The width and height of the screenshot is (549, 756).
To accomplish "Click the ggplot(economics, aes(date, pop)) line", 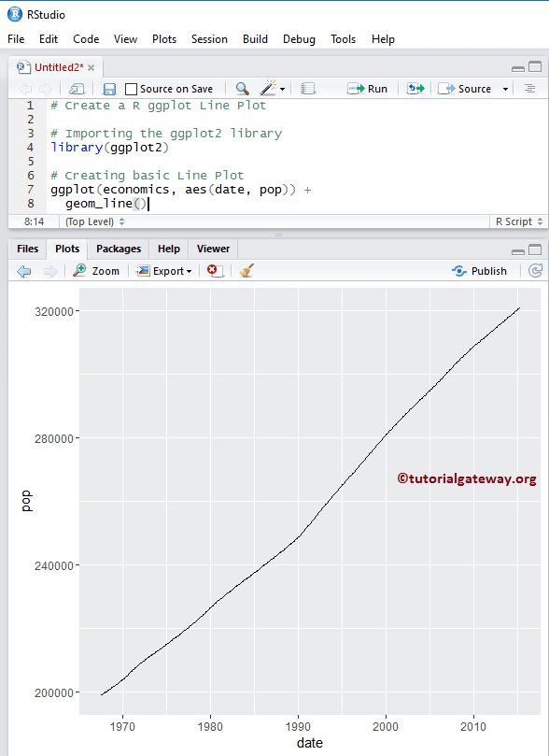I will click(180, 190).
